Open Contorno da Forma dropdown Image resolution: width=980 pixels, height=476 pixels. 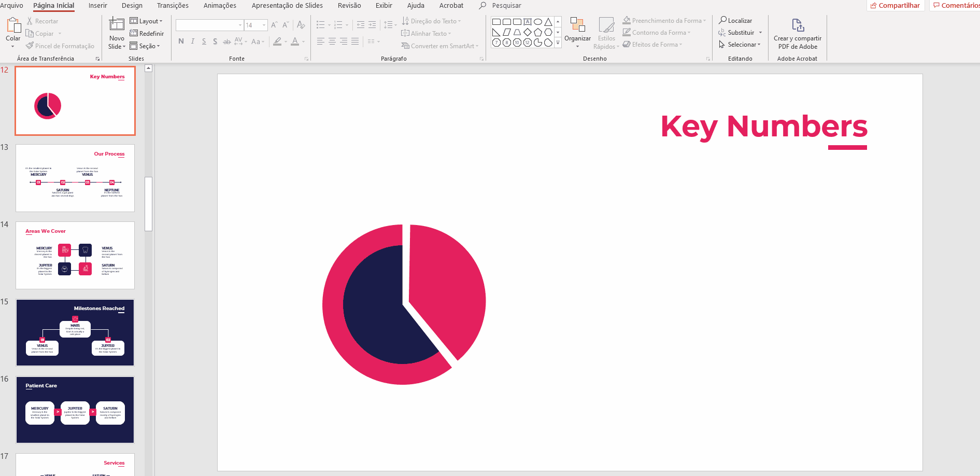coord(657,33)
